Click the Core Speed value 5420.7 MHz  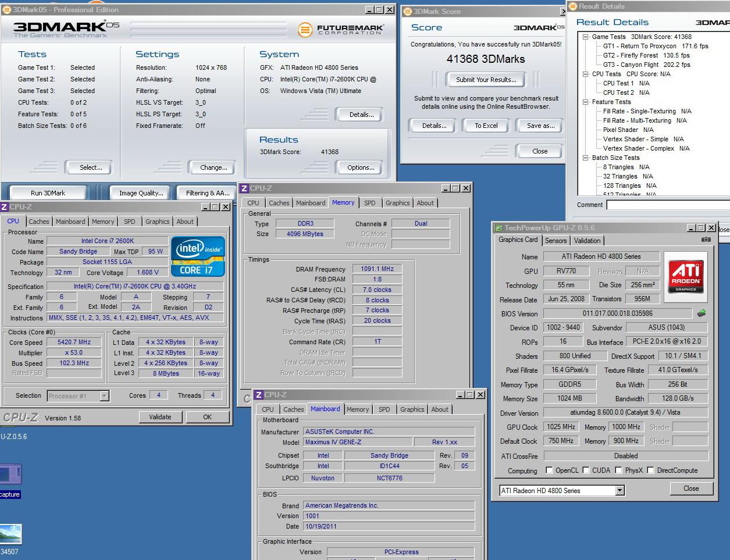click(x=74, y=343)
